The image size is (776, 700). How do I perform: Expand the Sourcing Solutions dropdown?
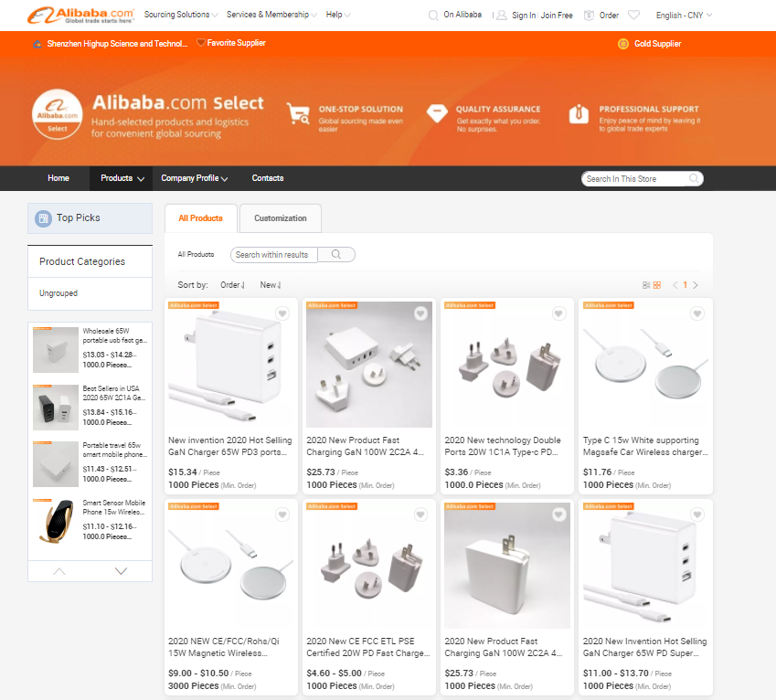point(181,16)
